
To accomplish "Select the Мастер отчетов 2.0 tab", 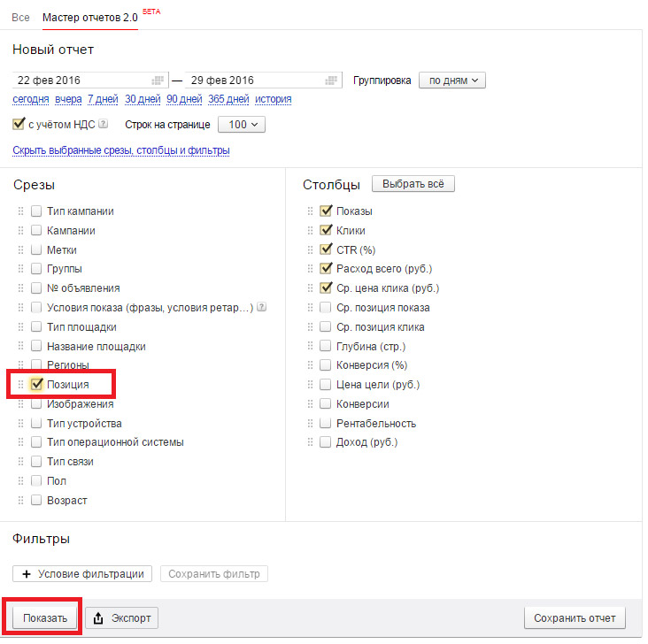I will coord(90,18).
